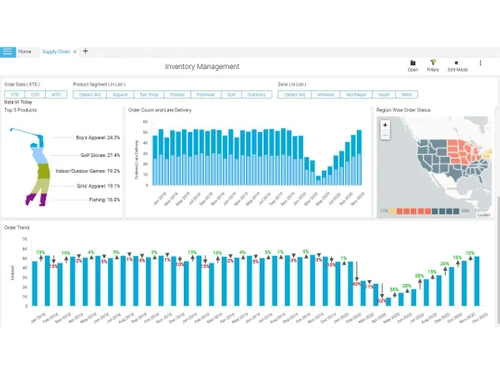Select QTD order date filter
The width and height of the screenshot is (500, 375).
[x=35, y=95]
